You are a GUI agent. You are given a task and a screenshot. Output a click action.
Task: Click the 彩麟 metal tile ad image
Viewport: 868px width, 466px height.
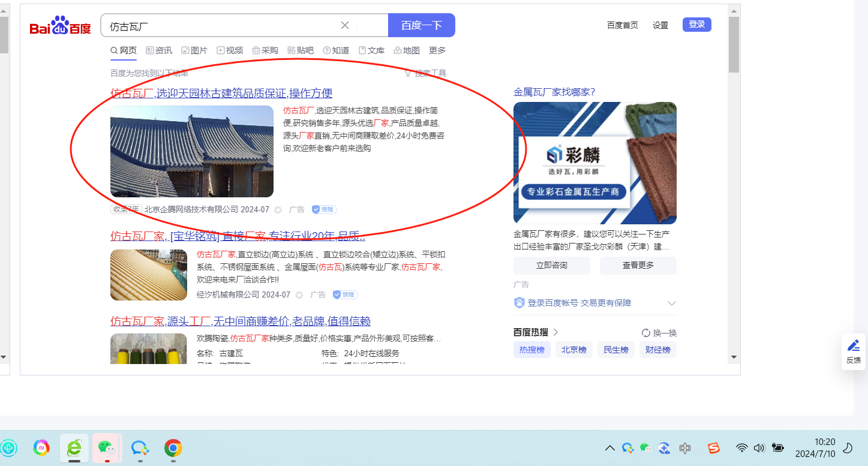click(595, 163)
